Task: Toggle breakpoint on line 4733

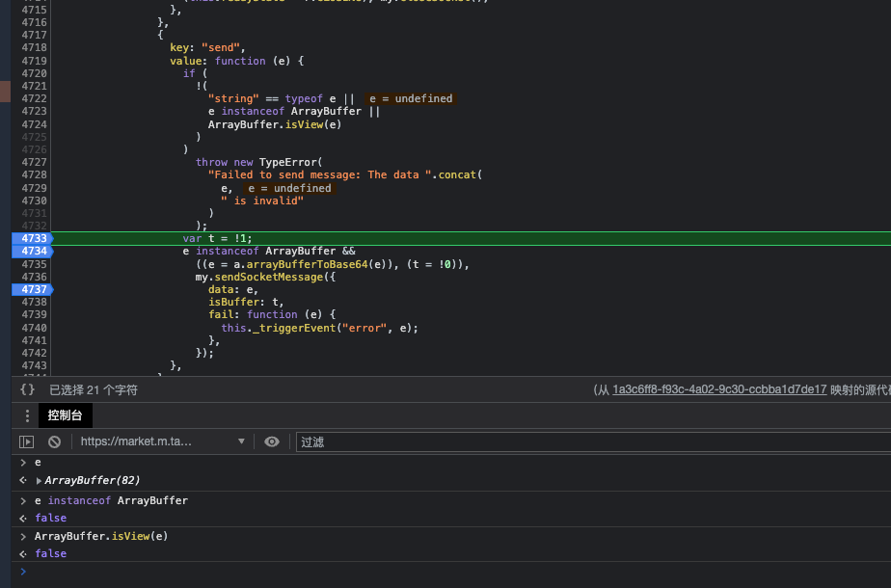Action: click(x=33, y=239)
